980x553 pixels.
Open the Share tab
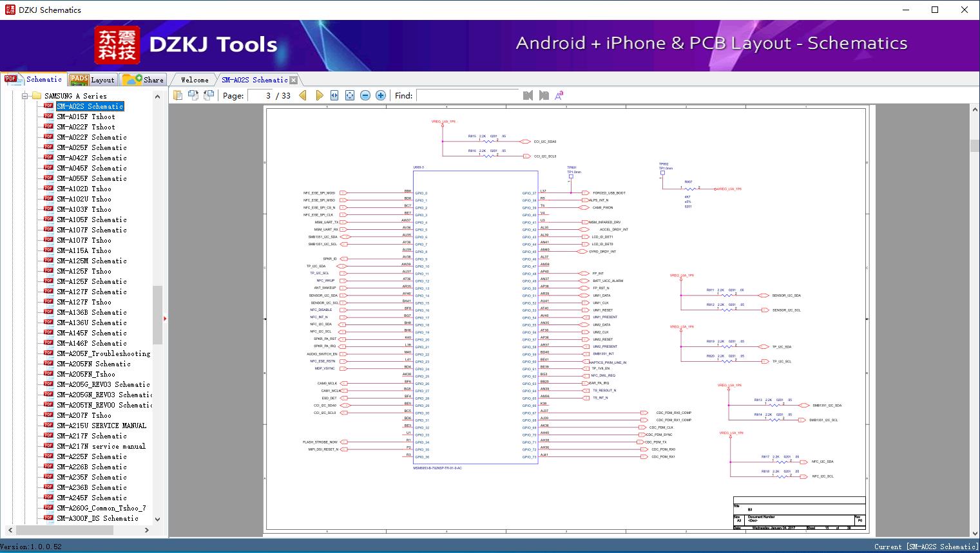[143, 80]
